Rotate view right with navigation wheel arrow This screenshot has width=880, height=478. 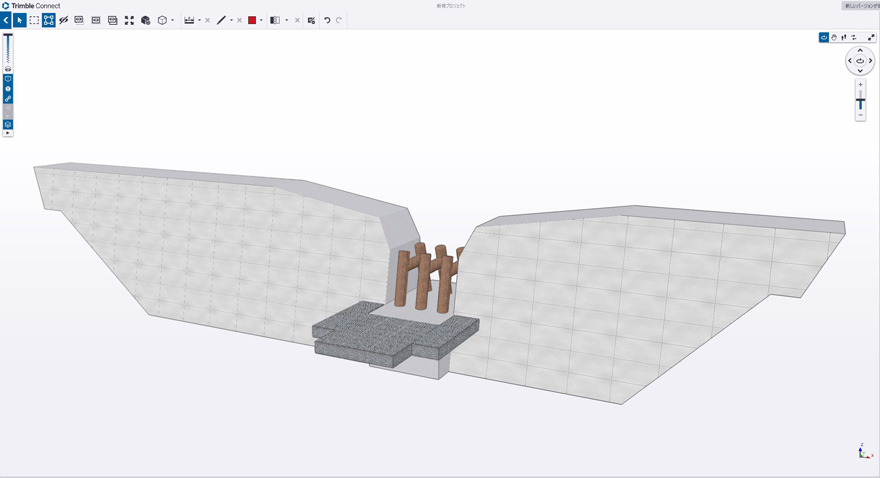pos(871,61)
